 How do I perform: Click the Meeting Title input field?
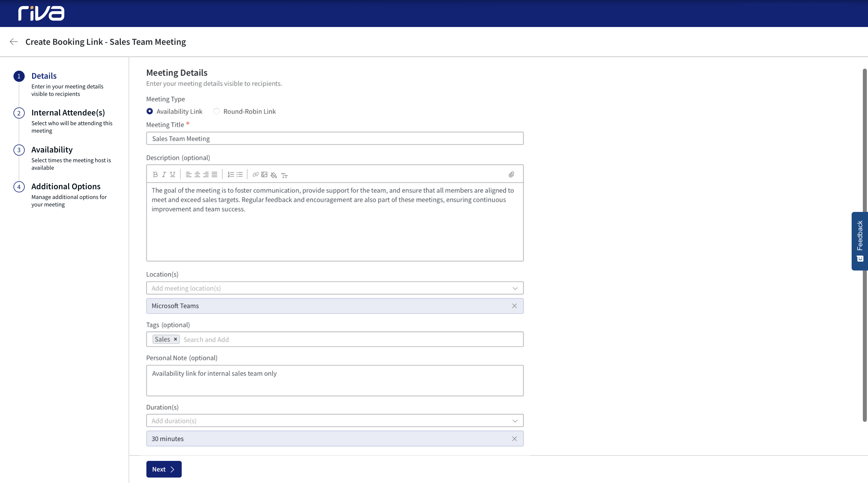[x=335, y=138]
